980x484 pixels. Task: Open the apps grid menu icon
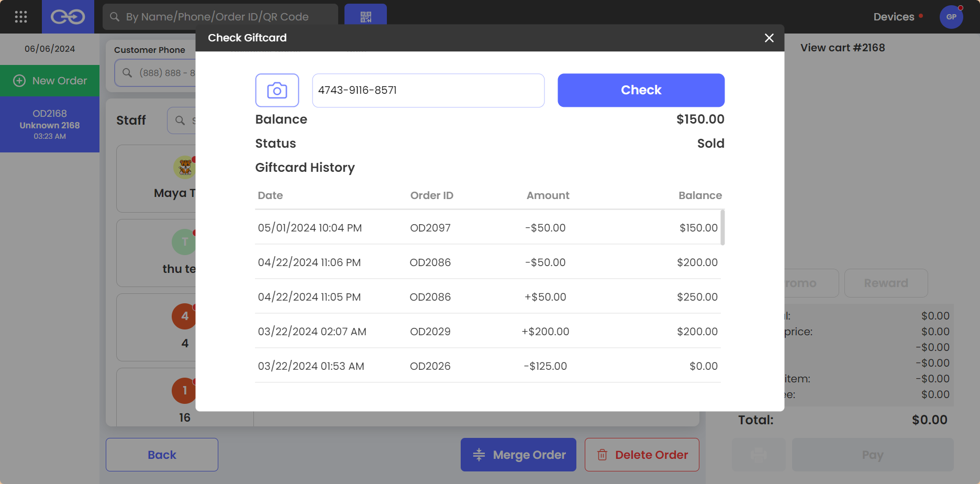[21, 17]
